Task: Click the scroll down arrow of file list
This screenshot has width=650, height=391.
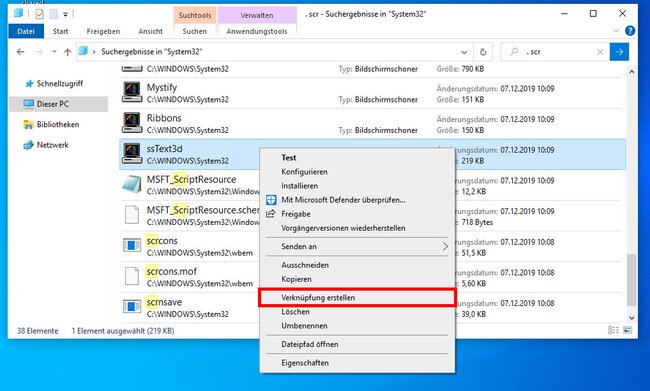Action: tap(632, 318)
